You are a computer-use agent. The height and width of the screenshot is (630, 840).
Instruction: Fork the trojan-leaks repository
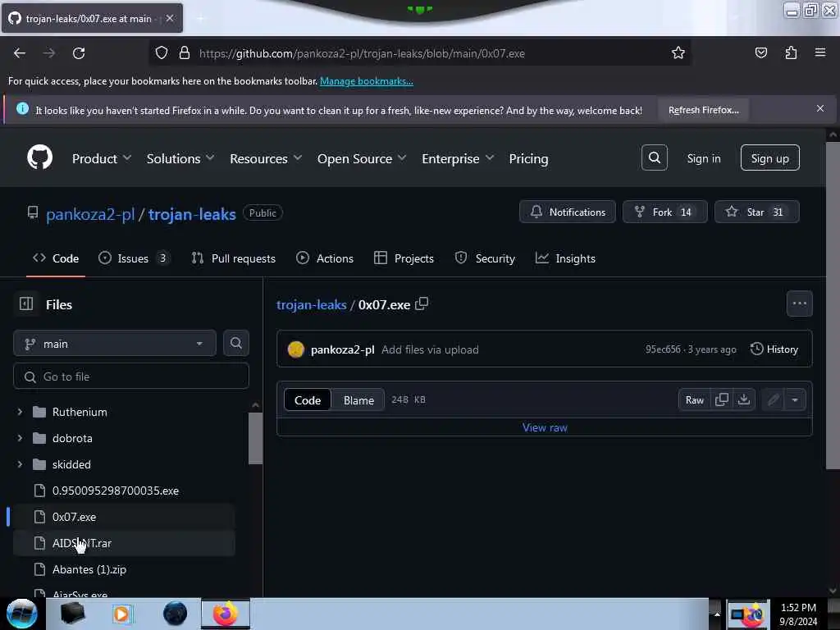point(664,212)
